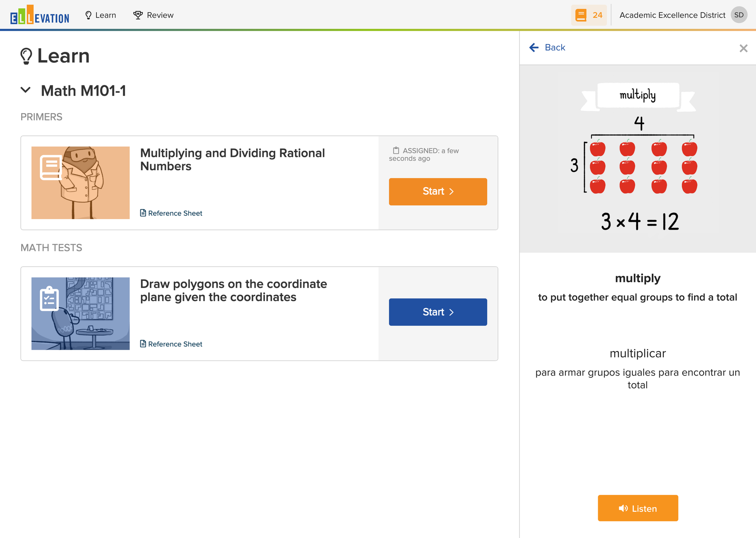Close the vocabulary side panel
Viewport: 756px width, 538px height.
tap(743, 48)
